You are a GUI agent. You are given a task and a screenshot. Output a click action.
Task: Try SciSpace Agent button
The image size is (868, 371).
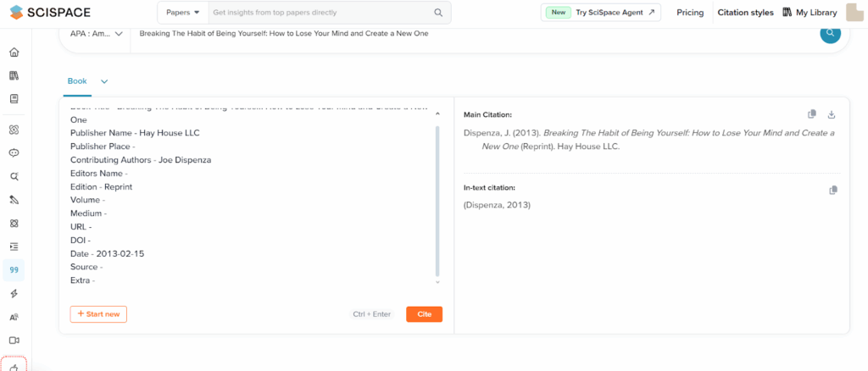[x=601, y=12]
